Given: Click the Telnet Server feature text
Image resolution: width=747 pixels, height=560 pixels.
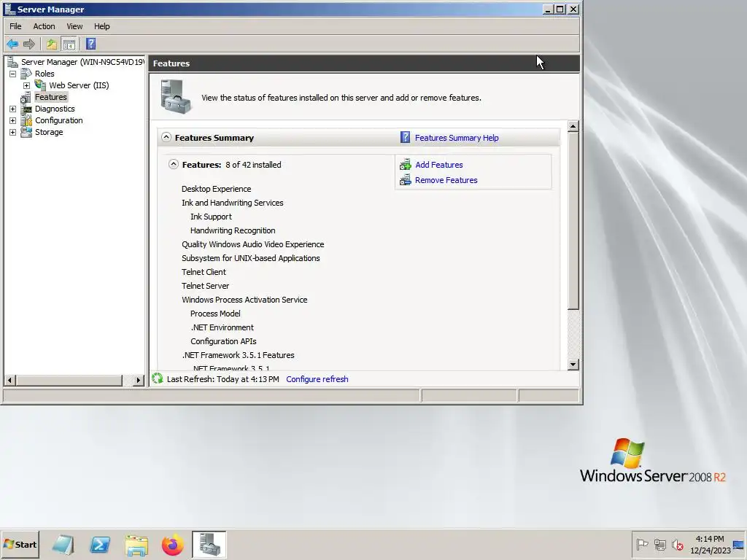Looking at the screenshot, I should pyautogui.click(x=205, y=286).
